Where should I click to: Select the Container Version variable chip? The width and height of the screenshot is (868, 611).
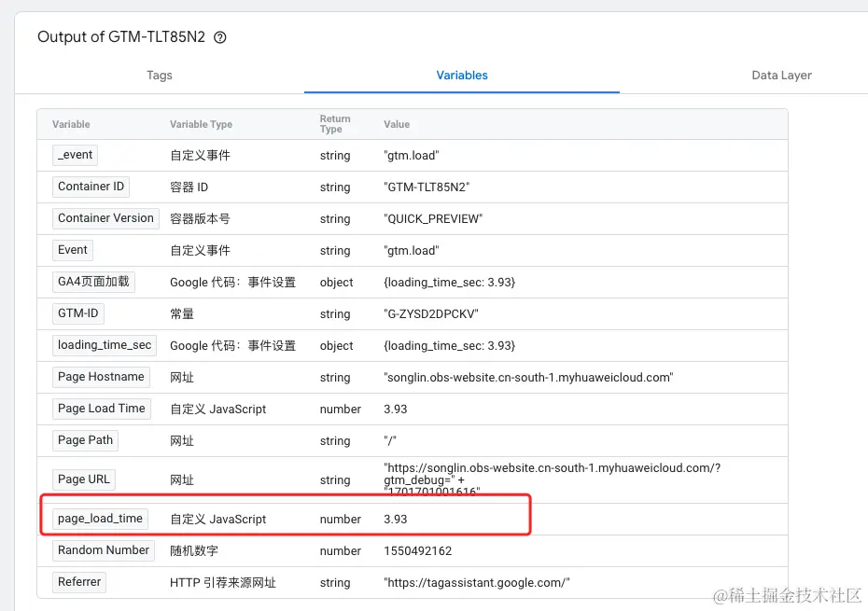[105, 218]
